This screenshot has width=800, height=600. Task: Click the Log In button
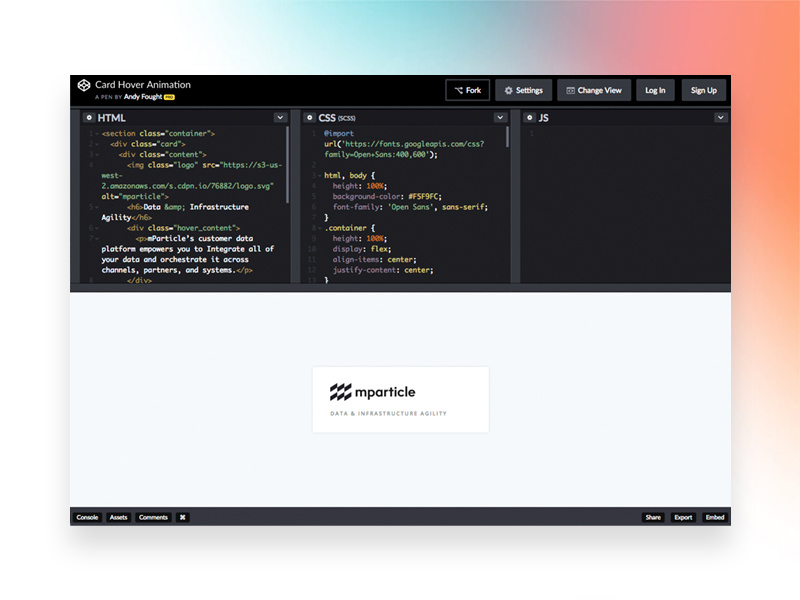coord(655,90)
